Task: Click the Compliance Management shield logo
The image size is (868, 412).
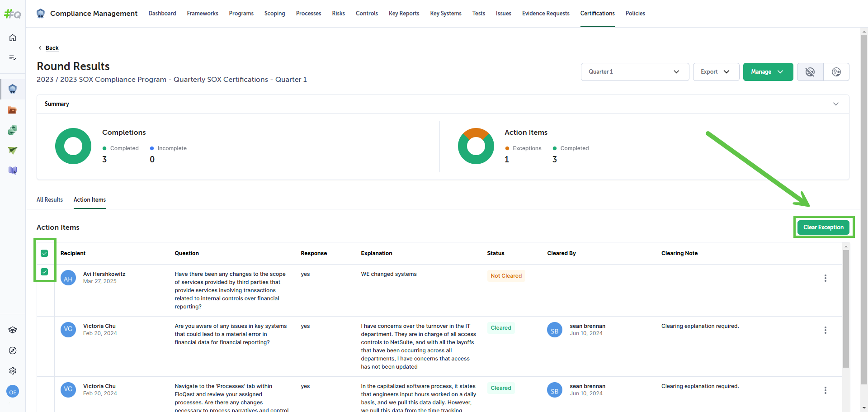Action: pyautogui.click(x=41, y=13)
